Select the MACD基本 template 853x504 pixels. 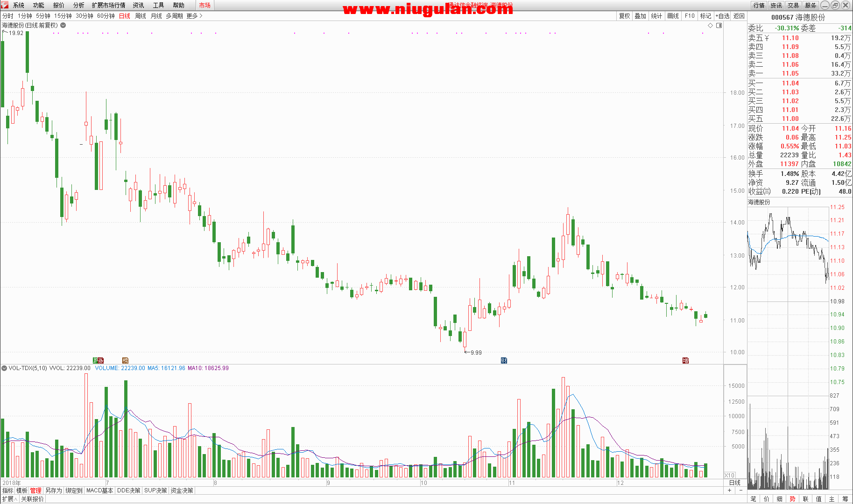click(x=100, y=490)
